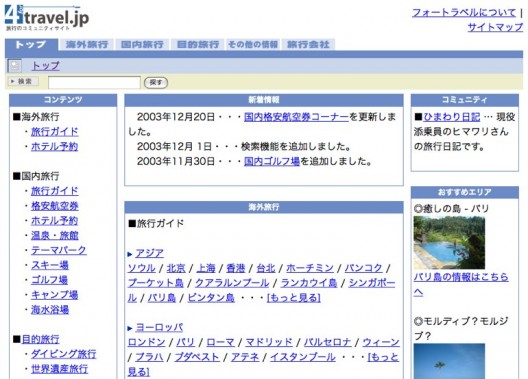Open the 海外旅行 tab
Image resolution: width=528 pixels, height=379 pixels.
coord(87,44)
